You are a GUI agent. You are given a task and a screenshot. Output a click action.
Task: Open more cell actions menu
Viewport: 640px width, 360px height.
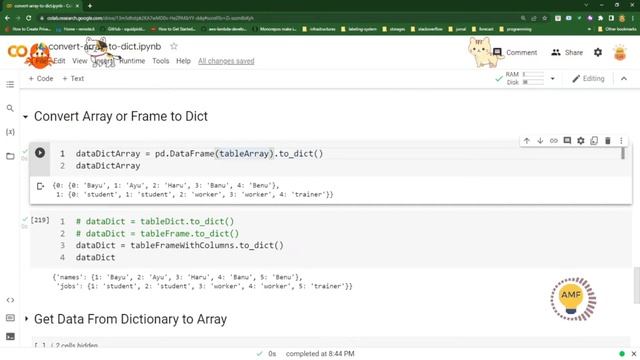621,141
